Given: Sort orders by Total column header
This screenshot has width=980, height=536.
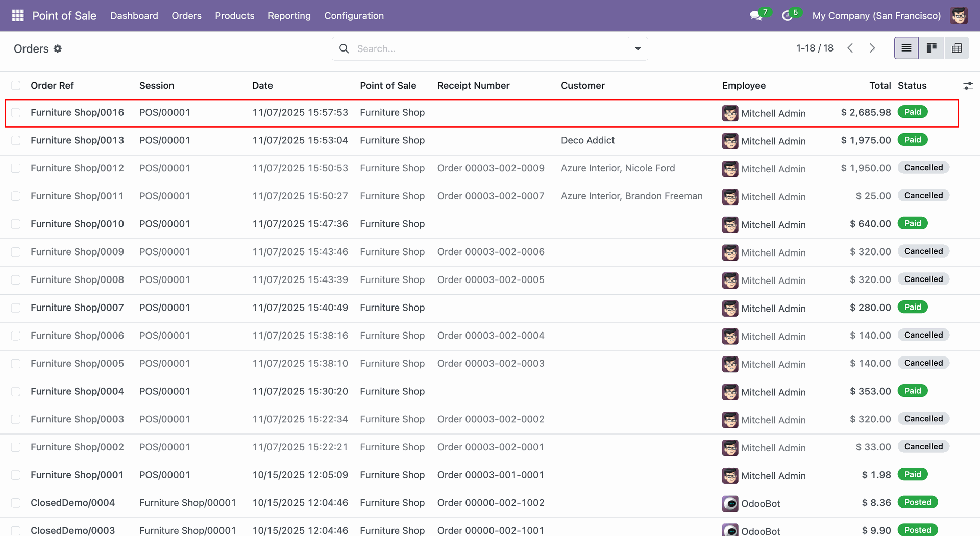Looking at the screenshot, I should 879,86.
